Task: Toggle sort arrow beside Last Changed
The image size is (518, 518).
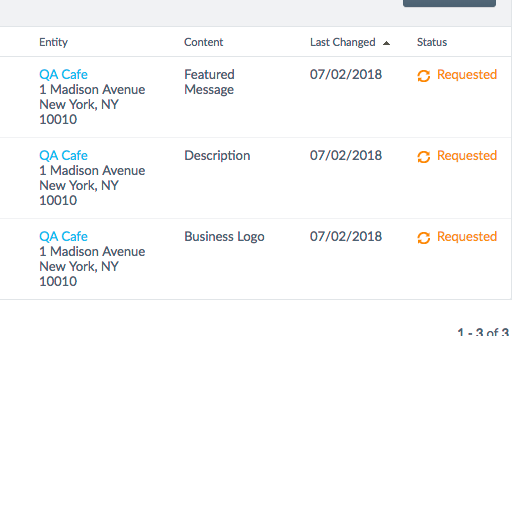Action: pyautogui.click(x=386, y=43)
